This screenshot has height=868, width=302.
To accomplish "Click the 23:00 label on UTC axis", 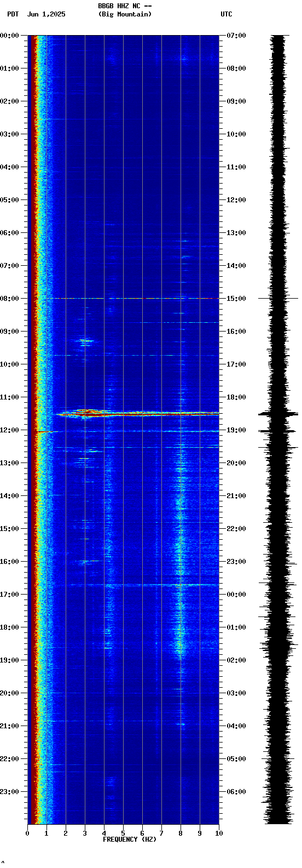I will click(236, 562).
